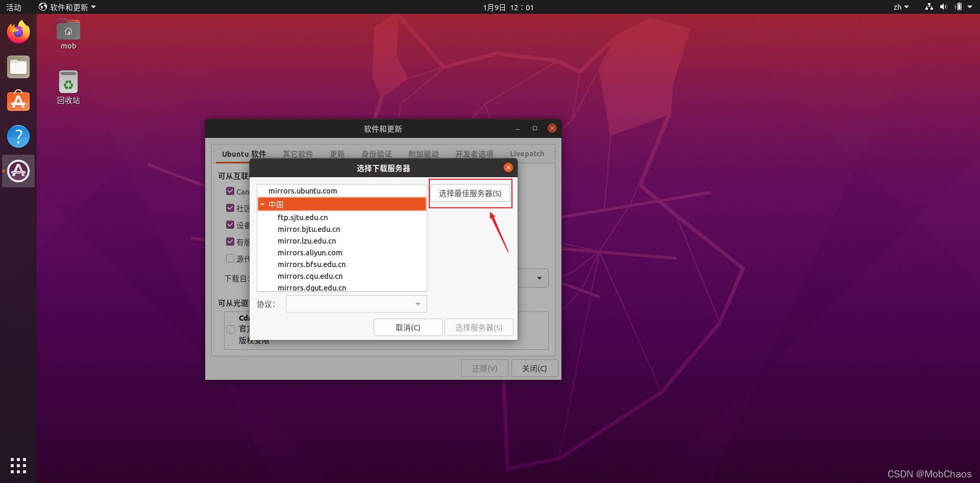The height and width of the screenshot is (483, 980).
Task: Open the 回收站 trash icon
Action: pyautogui.click(x=68, y=87)
